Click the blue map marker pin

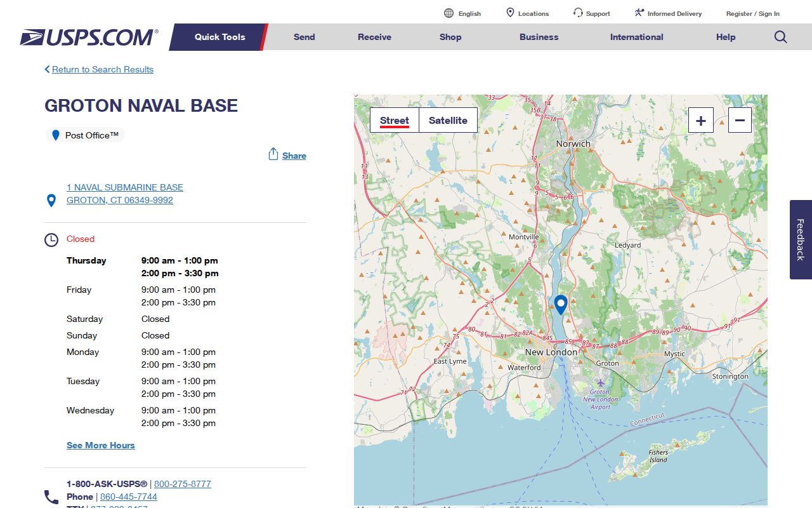[x=560, y=304]
